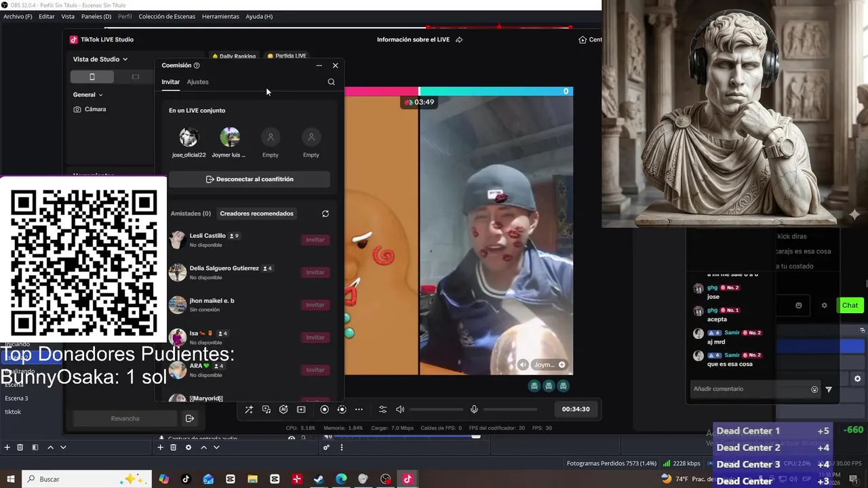Open the Ayuda (H) menu
This screenshot has width=868, height=488.
[259, 16]
